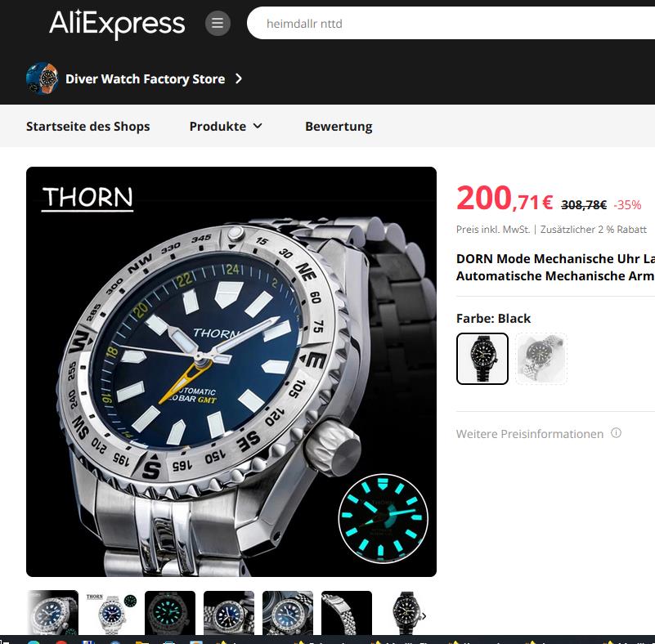Viewport: 655px width, 644px height.
Task: Select the bracelet clasp thumbnail
Action: 346,613
